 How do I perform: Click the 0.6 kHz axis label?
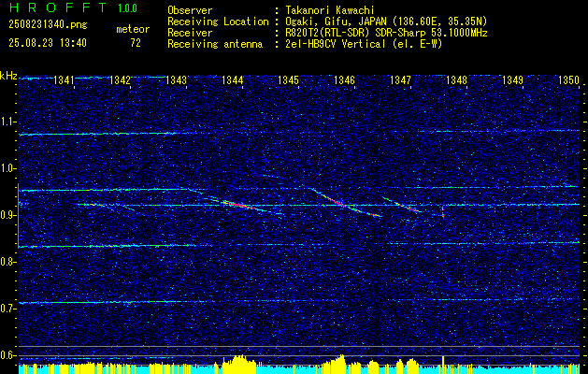click(x=7, y=355)
